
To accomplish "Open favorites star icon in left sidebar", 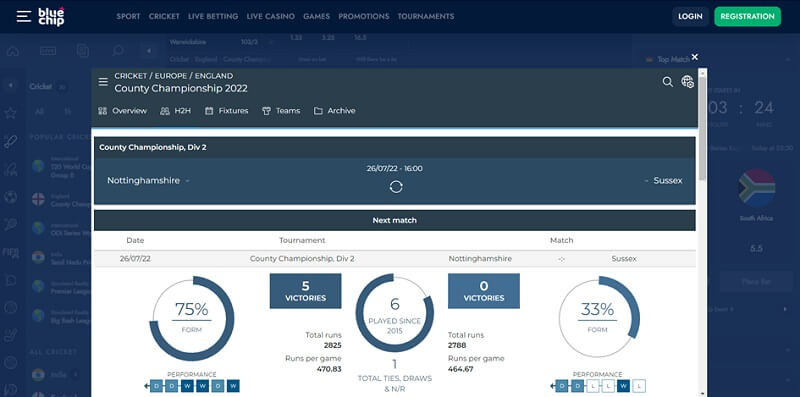I will (10, 113).
